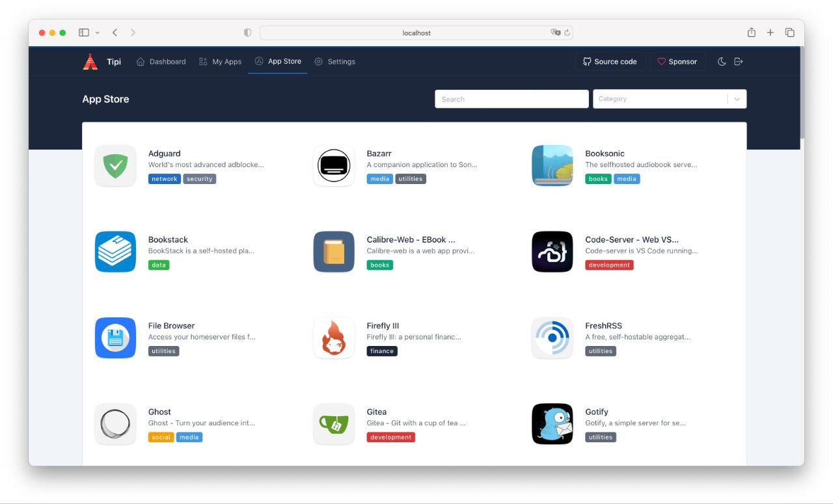Click Safari share icon
The width and height of the screenshot is (833, 504).
coord(752,33)
